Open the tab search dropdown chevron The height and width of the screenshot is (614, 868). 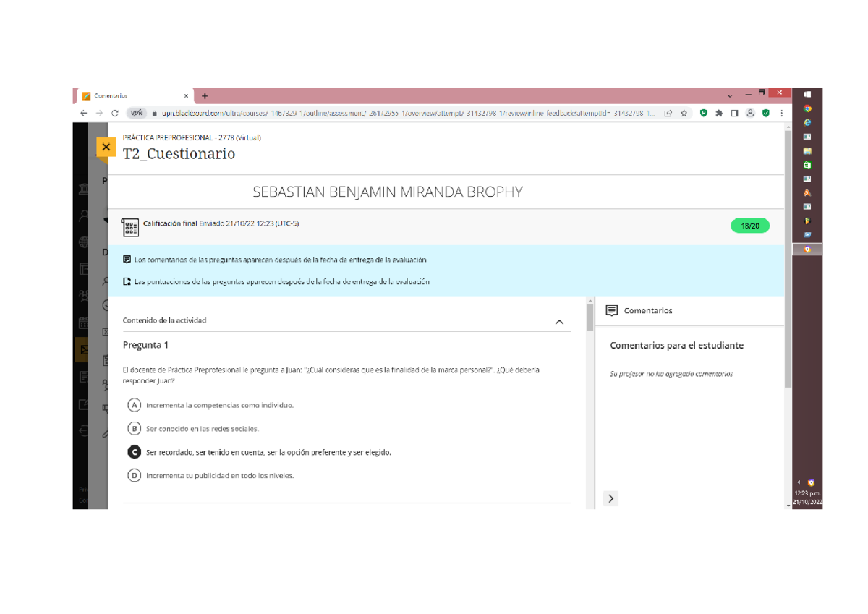tap(730, 95)
